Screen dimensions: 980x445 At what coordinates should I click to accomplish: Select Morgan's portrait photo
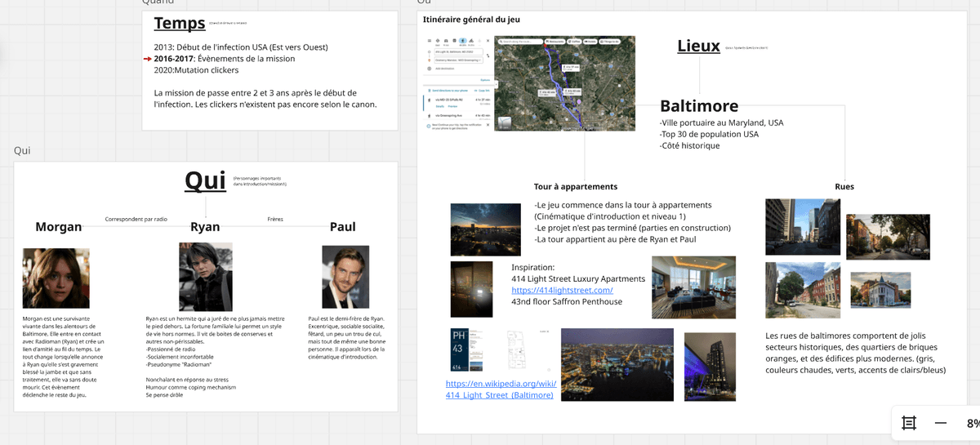(x=56, y=278)
